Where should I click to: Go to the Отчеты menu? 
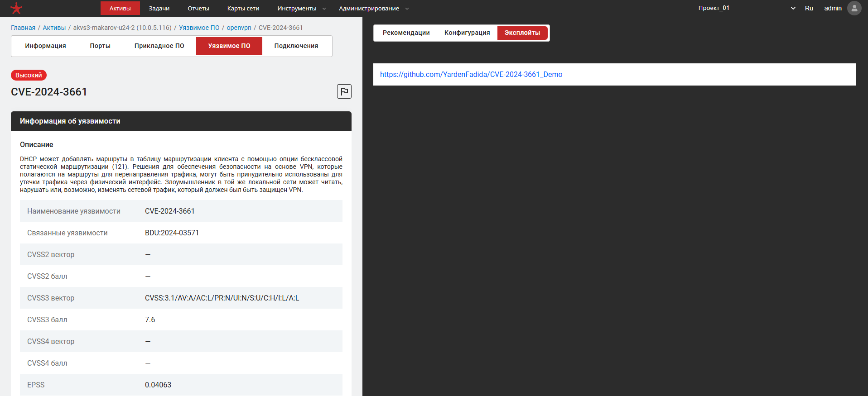pos(198,8)
